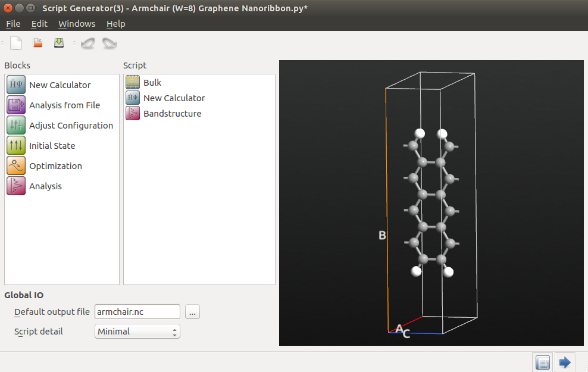Click the redo arrow in the toolbar
588x372 pixels.
click(x=110, y=43)
